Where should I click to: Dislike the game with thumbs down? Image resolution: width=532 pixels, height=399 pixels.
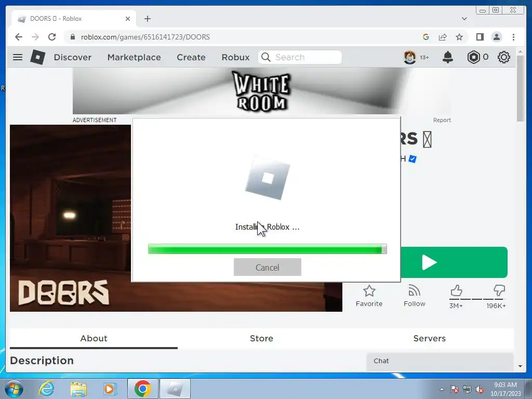pos(499,291)
